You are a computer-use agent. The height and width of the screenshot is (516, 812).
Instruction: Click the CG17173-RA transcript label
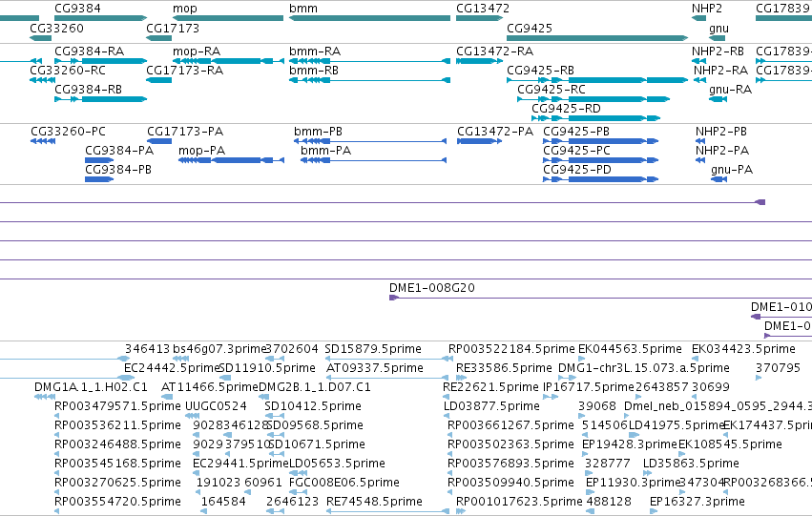coord(185,70)
